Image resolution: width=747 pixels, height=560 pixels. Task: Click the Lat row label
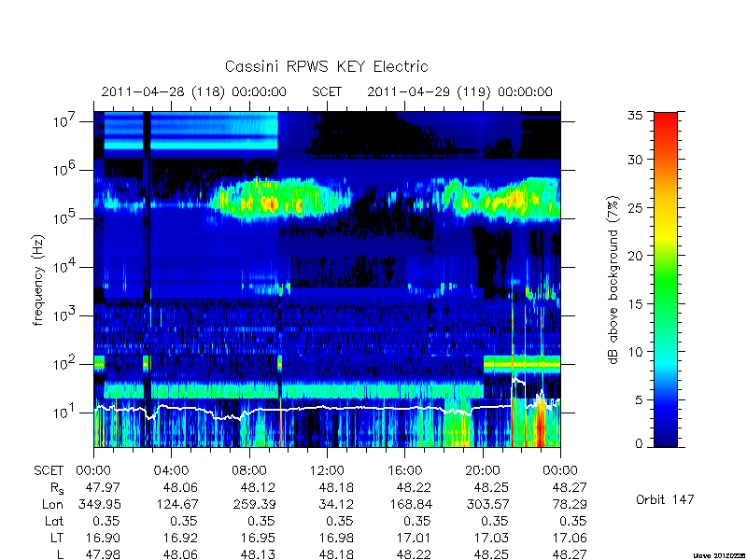(54, 521)
